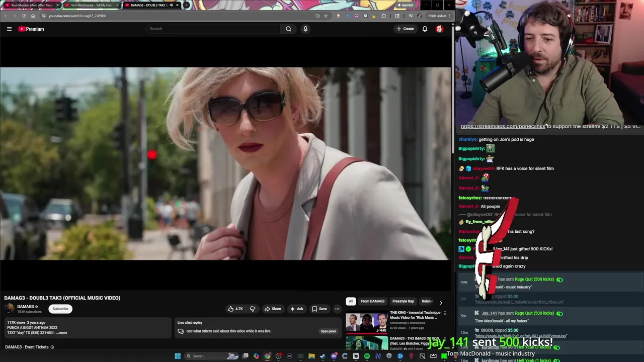
Task: Start voice search with microphone icon
Action: 305,29
